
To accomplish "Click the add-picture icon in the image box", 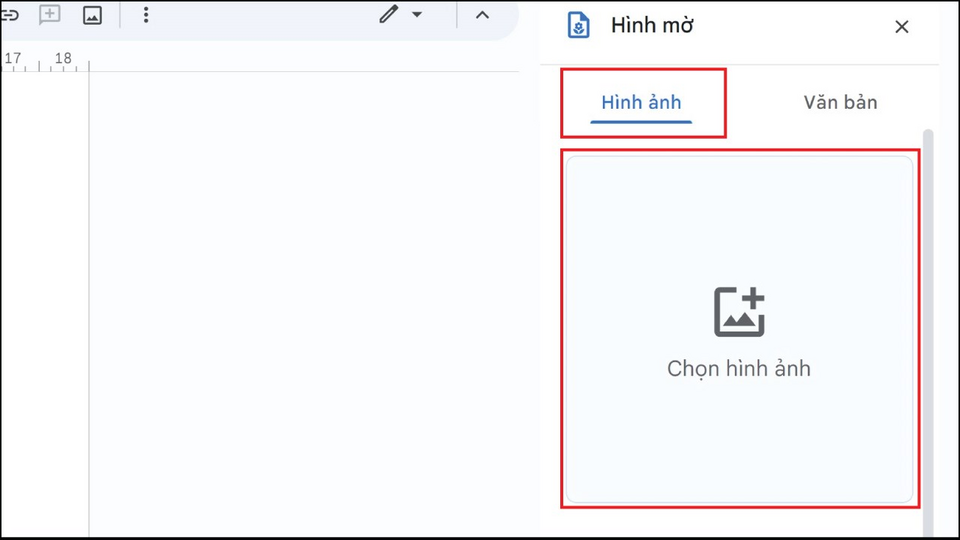I will click(x=739, y=312).
